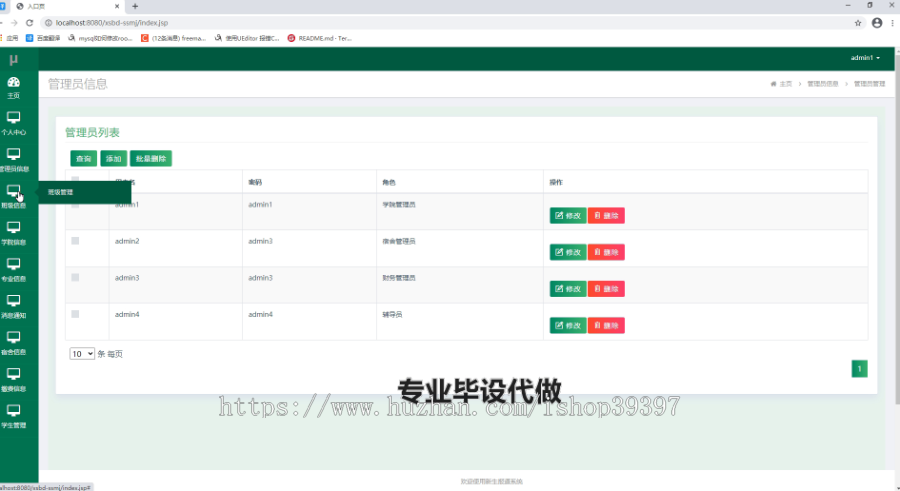Screen dimensions: 900x491
Task: Open the Chrome profile avatar icon
Action: (x=876, y=23)
